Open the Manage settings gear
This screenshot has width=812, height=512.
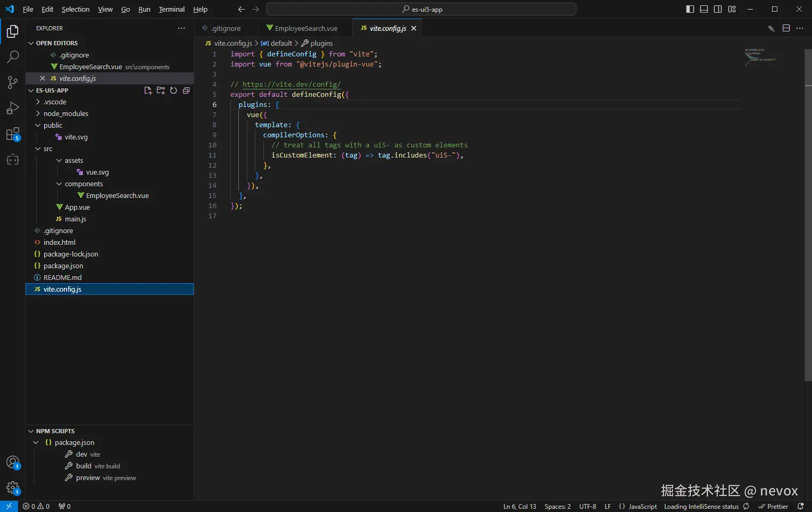pyautogui.click(x=13, y=488)
